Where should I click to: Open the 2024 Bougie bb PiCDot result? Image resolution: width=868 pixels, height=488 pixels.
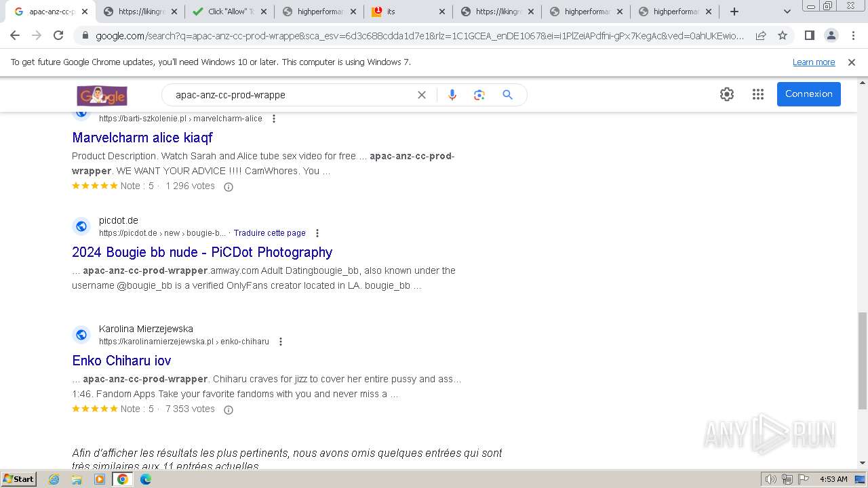coord(202,252)
